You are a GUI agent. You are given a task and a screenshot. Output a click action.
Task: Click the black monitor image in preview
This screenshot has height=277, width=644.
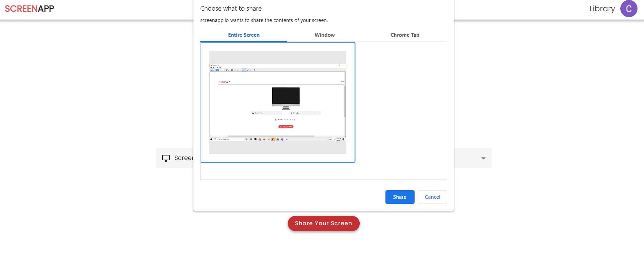point(286,96)
